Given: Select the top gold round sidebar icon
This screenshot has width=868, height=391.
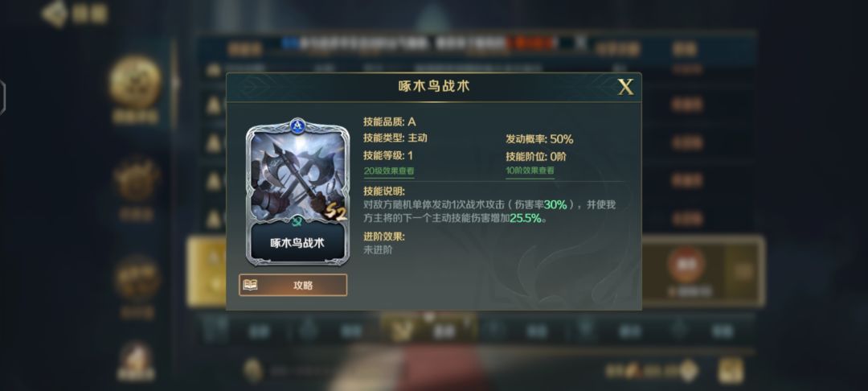Looking at the screenshot, I should pos(135,82).
